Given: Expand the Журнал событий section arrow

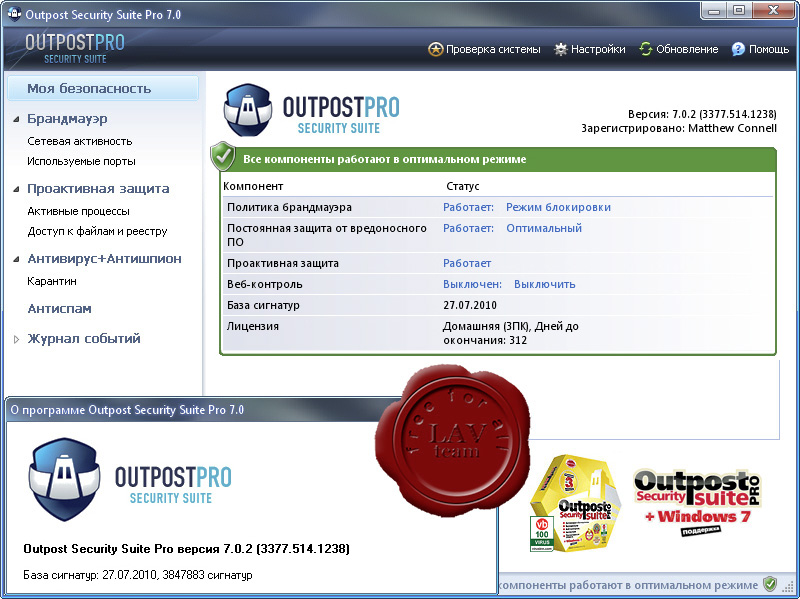Looking at the screenshot, I should [x=16, y=339].
